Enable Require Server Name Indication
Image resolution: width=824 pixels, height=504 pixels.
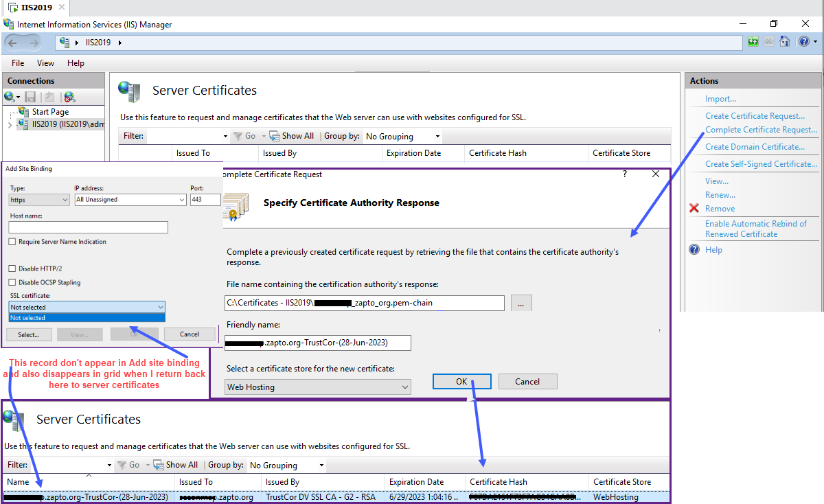[x=12, y=242]
